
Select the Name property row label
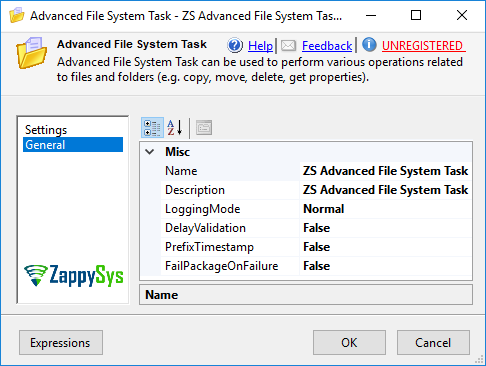click(x=230, y=171)
